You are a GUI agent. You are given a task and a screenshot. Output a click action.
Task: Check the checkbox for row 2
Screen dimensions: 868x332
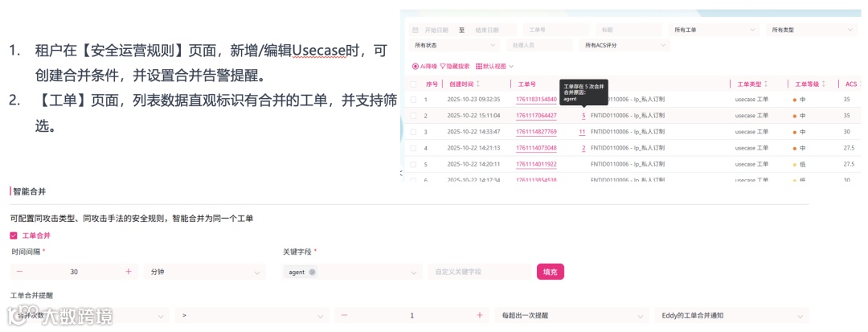tap(413, 116)
